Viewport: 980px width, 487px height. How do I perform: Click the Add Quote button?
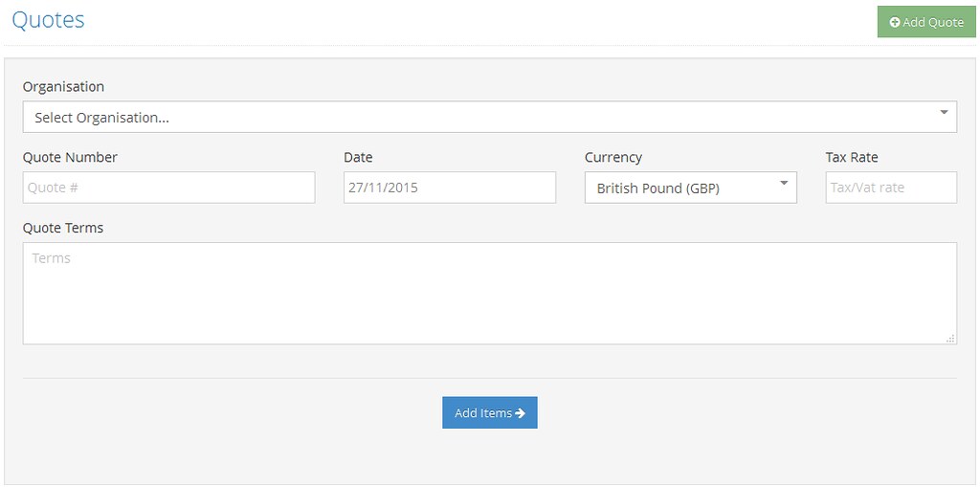point(926,22)
